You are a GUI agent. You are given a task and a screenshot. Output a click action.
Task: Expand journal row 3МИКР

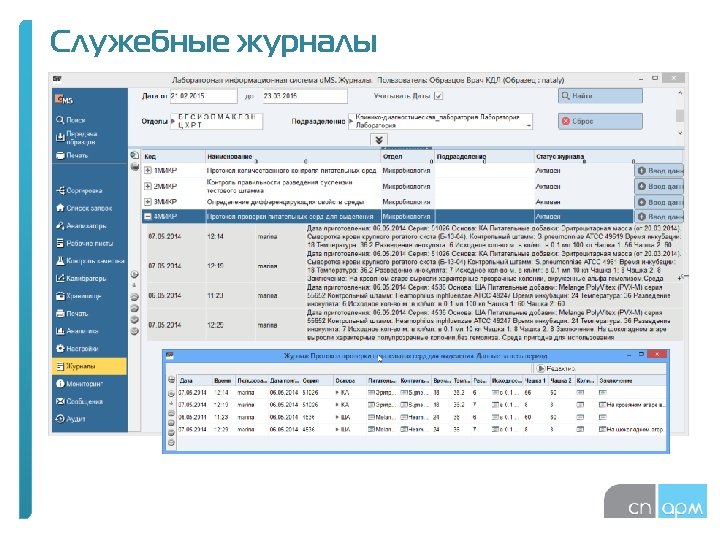[x=148, y=202]
